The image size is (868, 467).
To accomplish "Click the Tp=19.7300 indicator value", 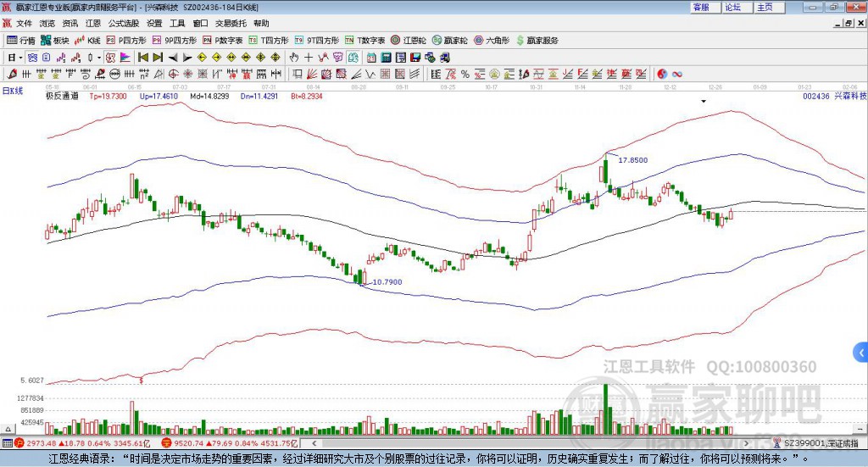I will [x=108, y=96].
